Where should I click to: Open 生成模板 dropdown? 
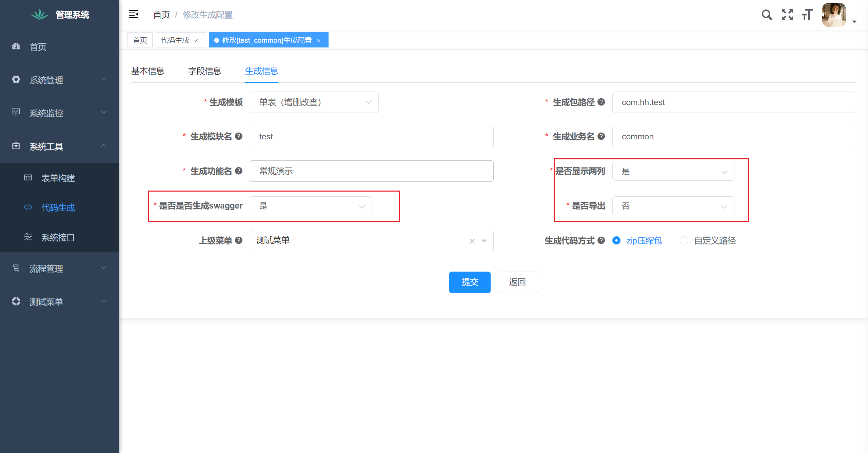(x=314, y=102)
